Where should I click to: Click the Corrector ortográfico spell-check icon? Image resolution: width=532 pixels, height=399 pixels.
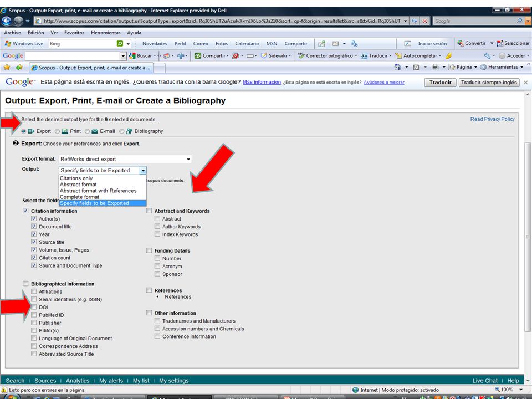301,55
